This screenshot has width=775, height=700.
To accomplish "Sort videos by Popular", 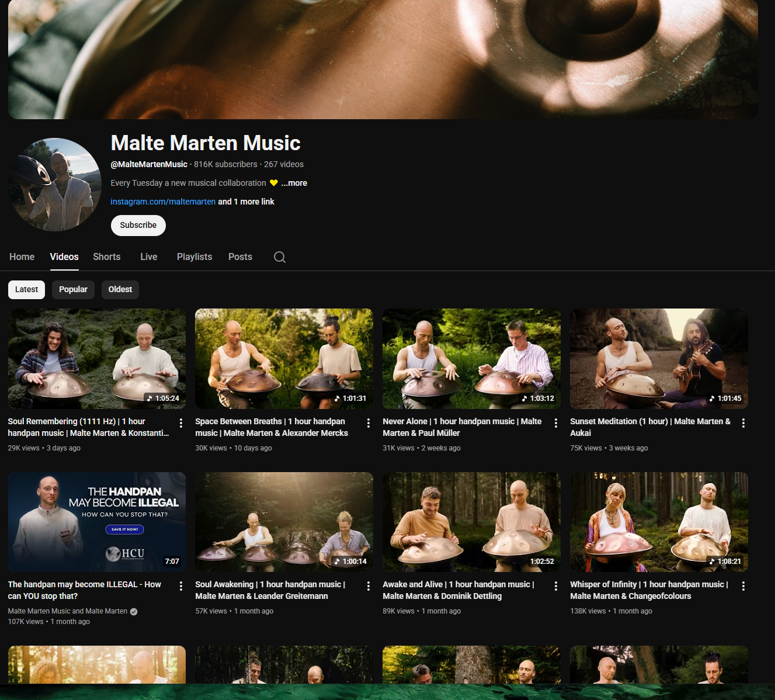I will 73,289.
